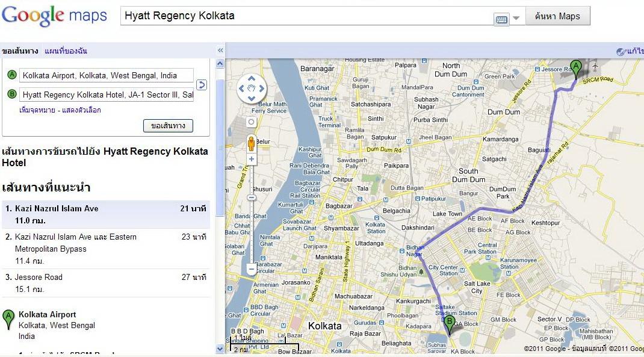Pan the map down with arrow control
The image size is (644, 357).
pyautogui.click(x=252, y=99)
